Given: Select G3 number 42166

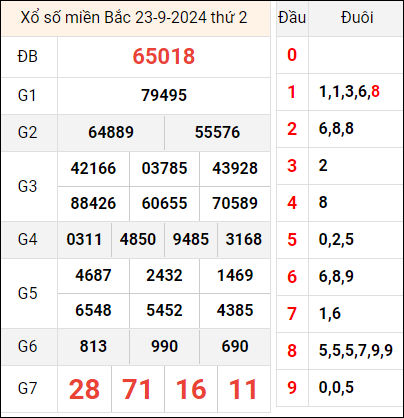Looking at the screenshot, I should tap(93, 168).
